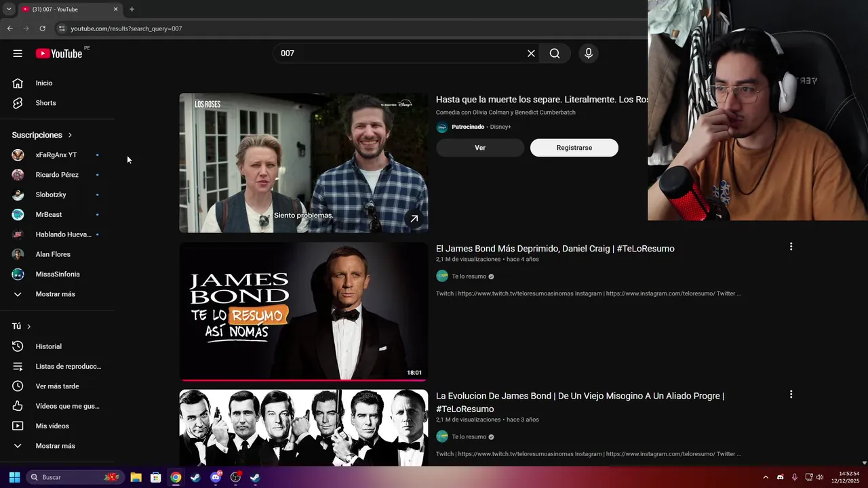
Task: Open OBS Studio from taskbar
Action: [x=235, y=477]
